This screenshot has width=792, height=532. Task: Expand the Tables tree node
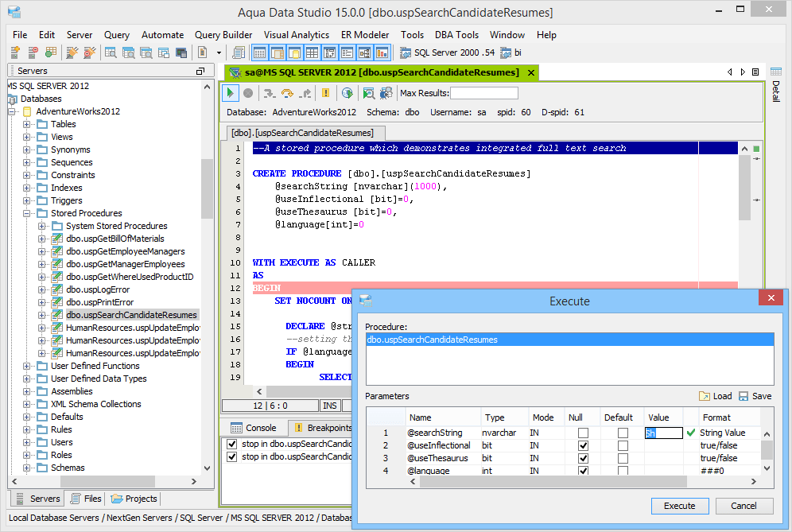[27, 124]
